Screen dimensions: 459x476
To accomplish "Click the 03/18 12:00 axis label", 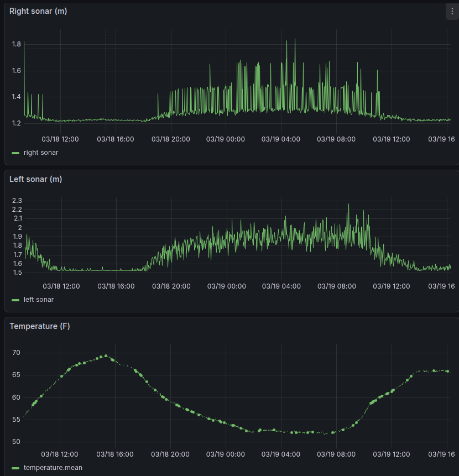I will (x=59, y=139).
